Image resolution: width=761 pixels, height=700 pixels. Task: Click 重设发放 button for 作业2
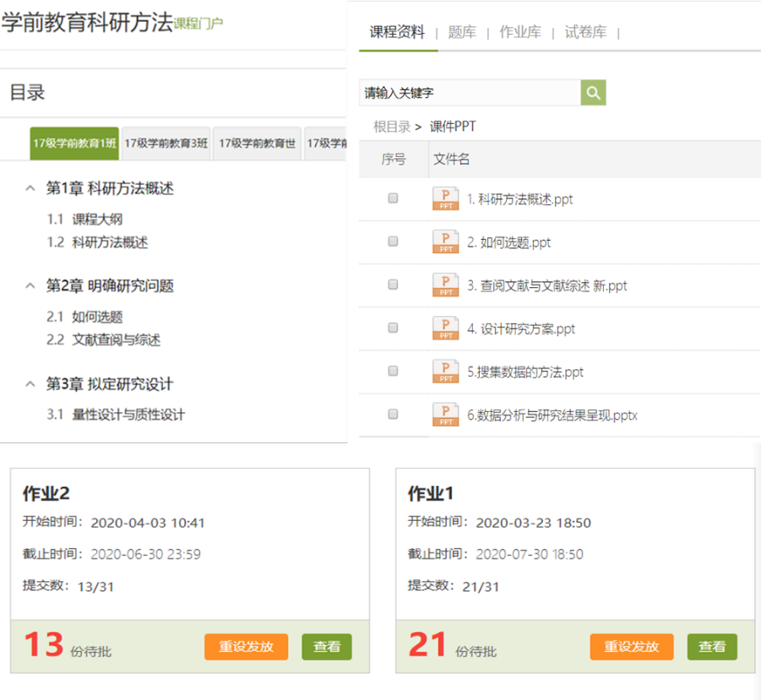point(246,647)
